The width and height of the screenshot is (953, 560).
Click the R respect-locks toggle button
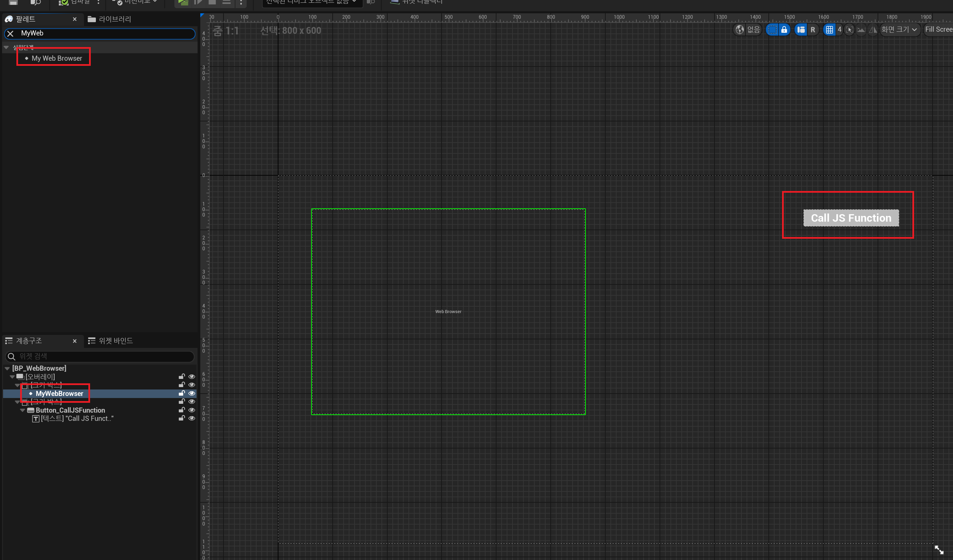point(813,29)
